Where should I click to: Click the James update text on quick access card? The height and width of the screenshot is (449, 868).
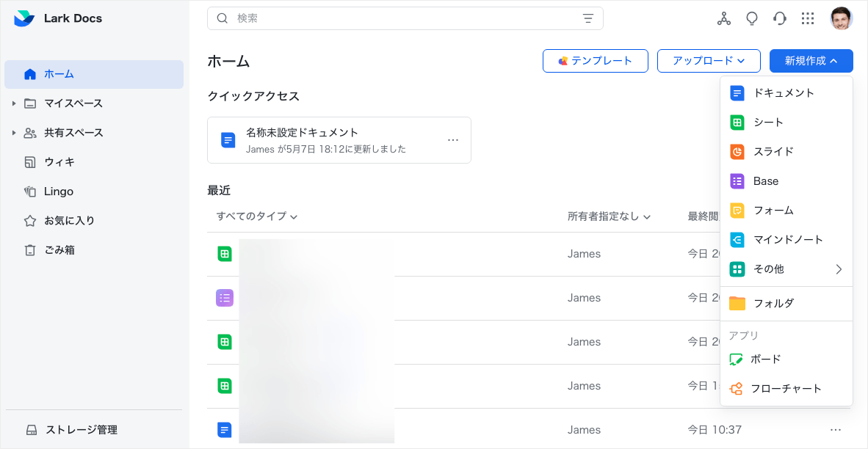326,149
